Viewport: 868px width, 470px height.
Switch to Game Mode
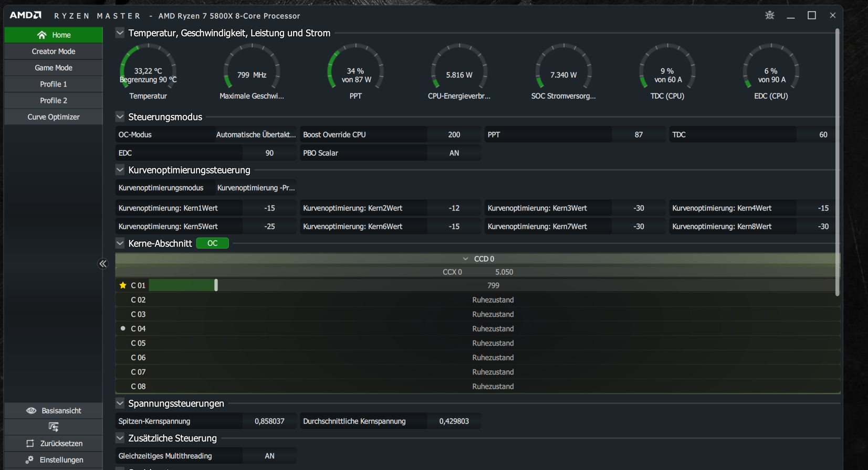coord(54,68)
